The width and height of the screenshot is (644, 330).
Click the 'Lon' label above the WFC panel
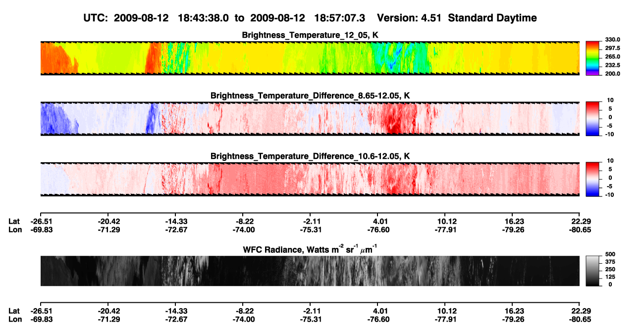point(14,230)
